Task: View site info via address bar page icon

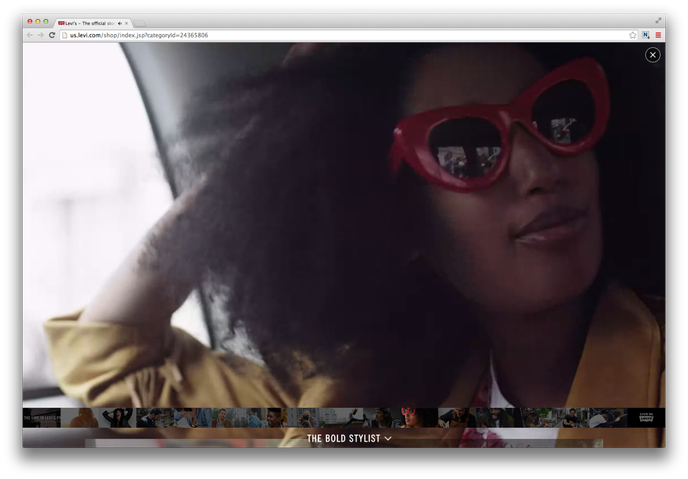Action: click(x=64, y=35)
